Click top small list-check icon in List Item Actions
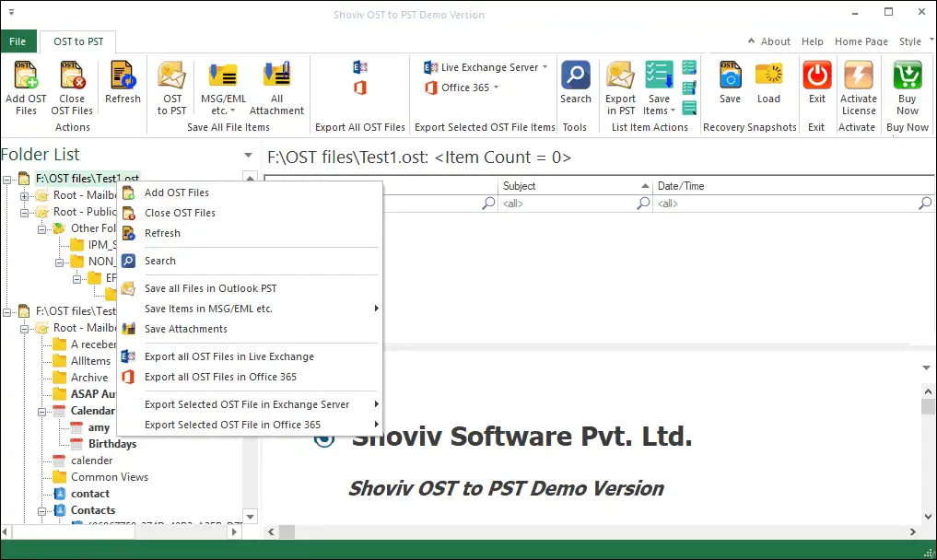Image resolution: width=937 pixels, height=560 pixels. pyautogui.click(x=689, y=67)
